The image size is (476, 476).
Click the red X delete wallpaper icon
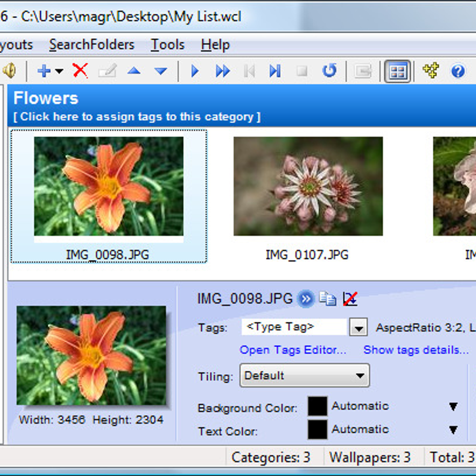81,71
